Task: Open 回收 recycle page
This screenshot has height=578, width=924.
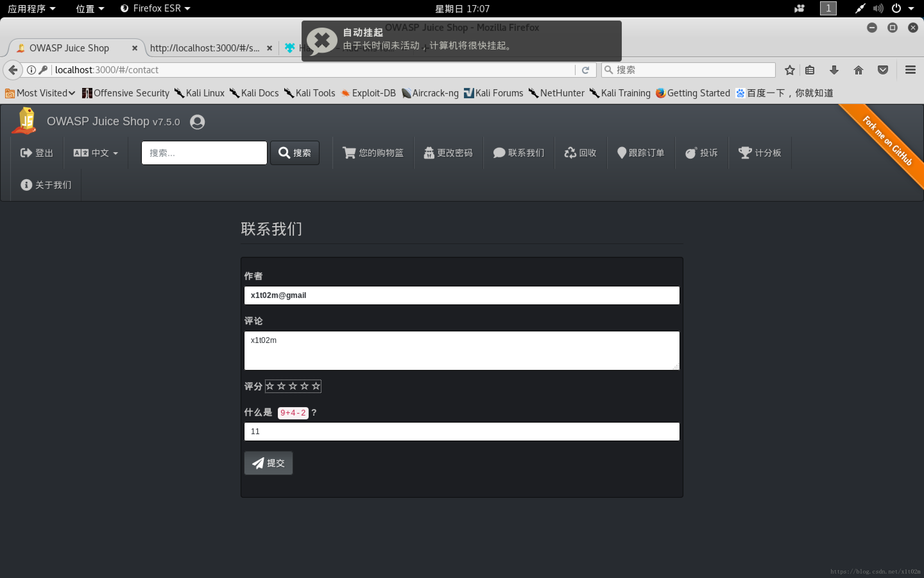Action: 580,153
